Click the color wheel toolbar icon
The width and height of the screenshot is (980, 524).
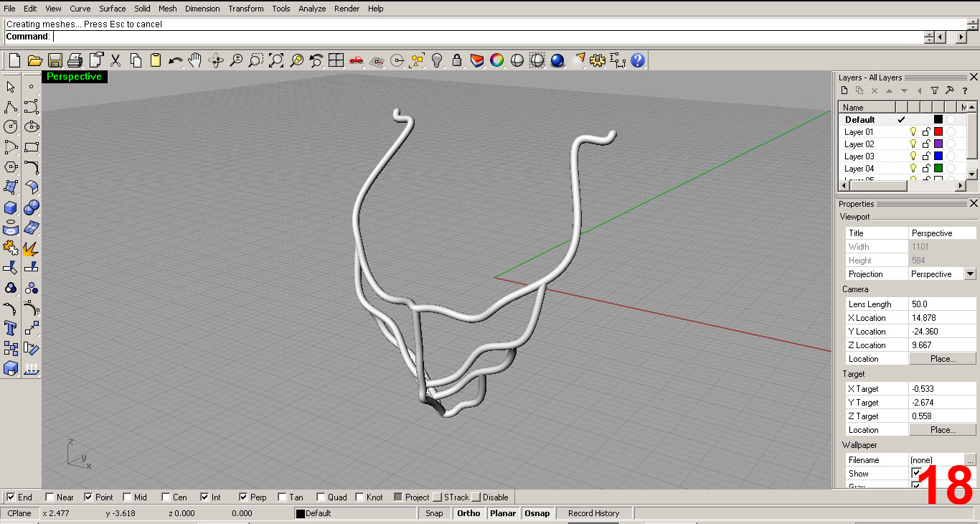(496, 60)
